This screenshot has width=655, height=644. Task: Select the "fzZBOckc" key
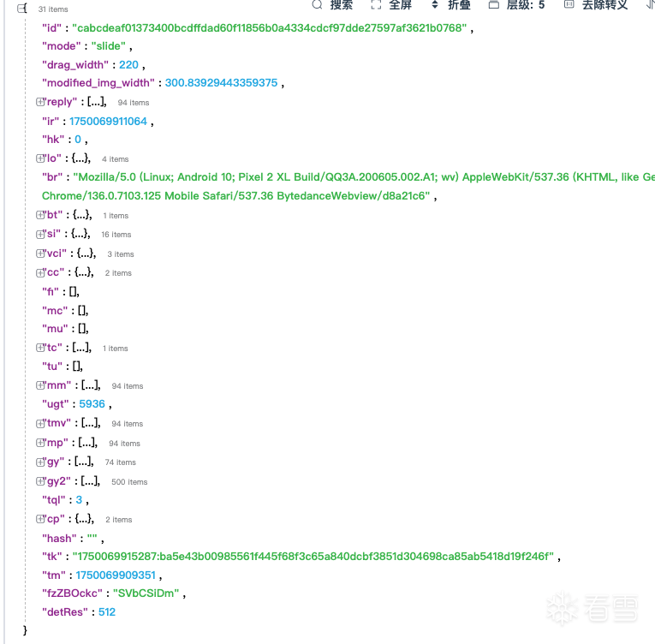(x=72, y=593)
